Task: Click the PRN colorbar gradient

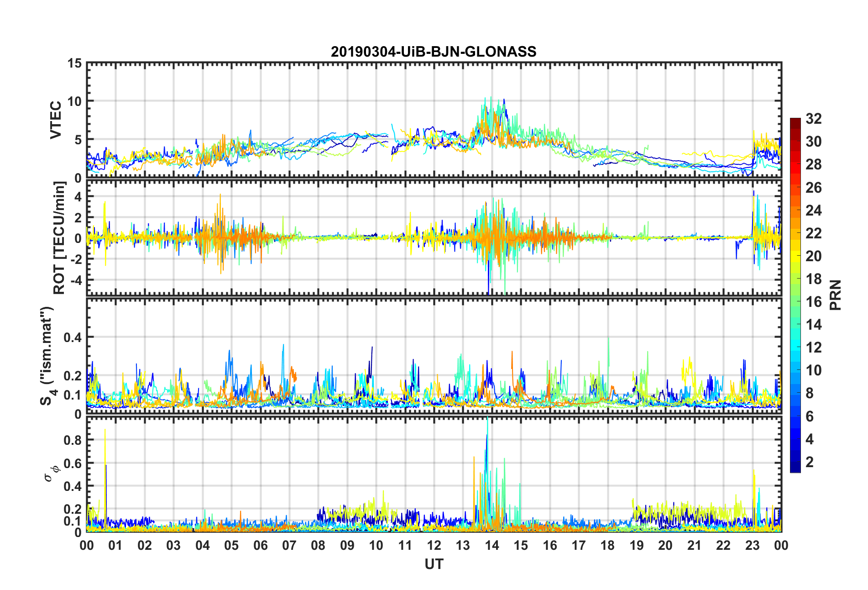Action: click(795, 295)
